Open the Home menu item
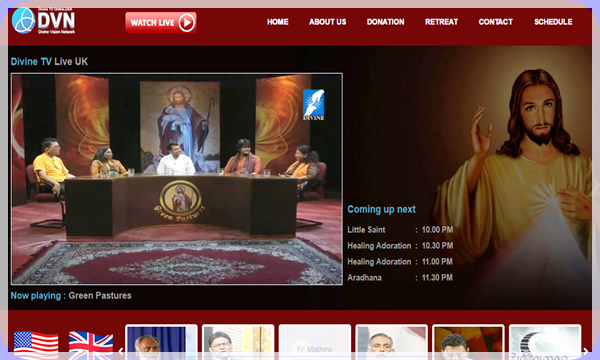This screenshot has height=360, width=600. [277, 22]
